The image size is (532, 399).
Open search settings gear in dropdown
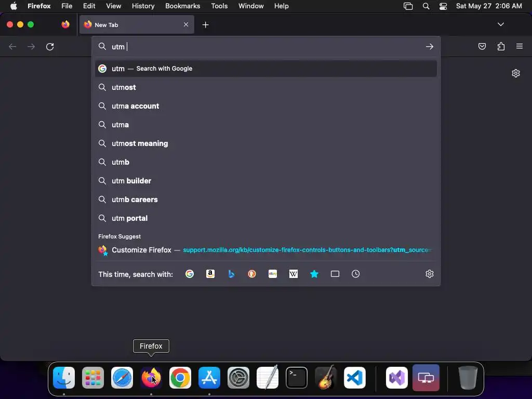point(430,274)
